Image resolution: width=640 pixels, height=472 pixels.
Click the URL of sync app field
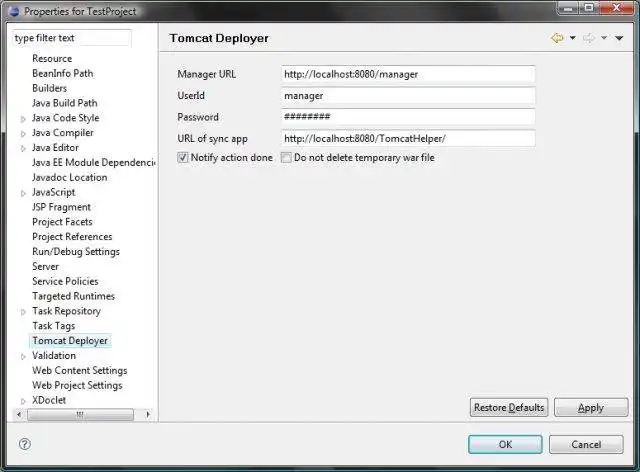pos(408,138)
